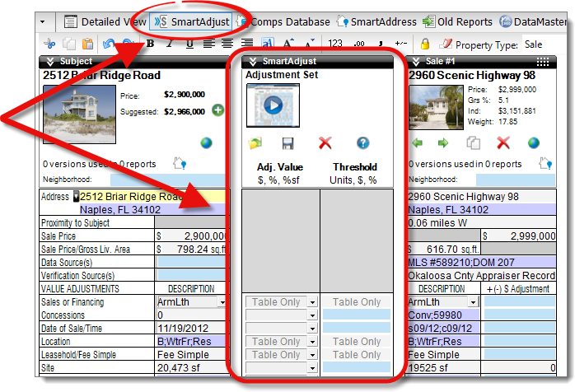Play the Adjustment Set video thumbnail
Viewport: 575px width, 392px height.
coord(273,105)
